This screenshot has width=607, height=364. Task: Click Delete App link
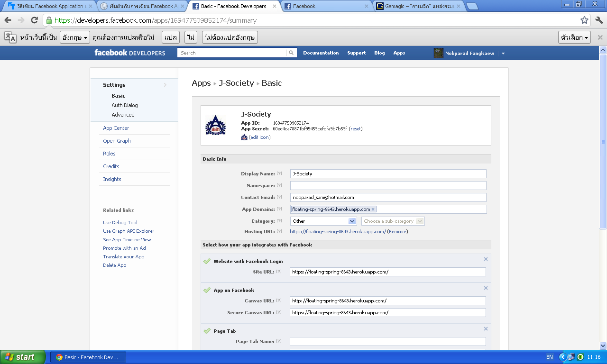(115, 265)
